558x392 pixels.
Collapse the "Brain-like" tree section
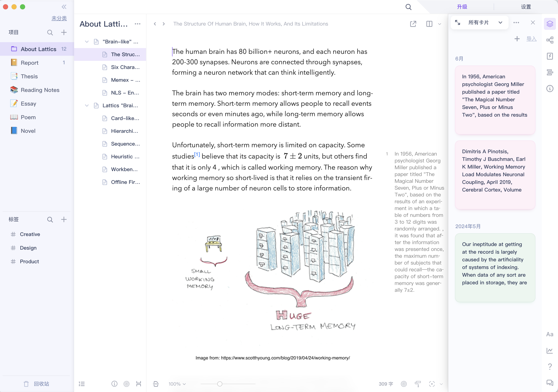(86, 42)
